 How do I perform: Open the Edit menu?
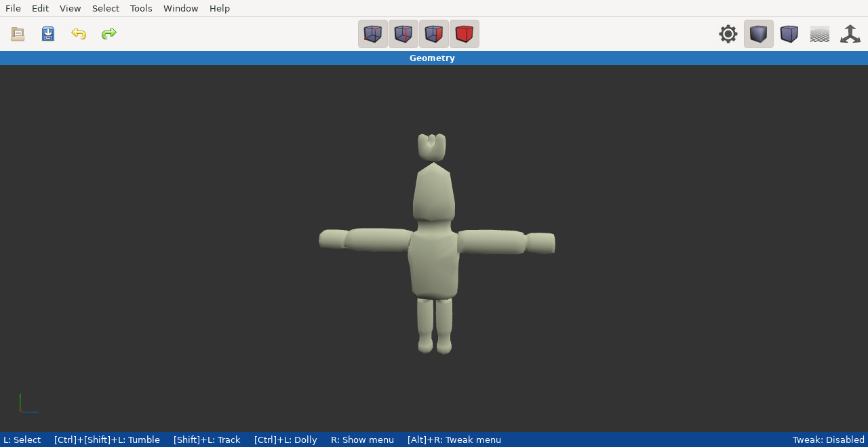40,8
